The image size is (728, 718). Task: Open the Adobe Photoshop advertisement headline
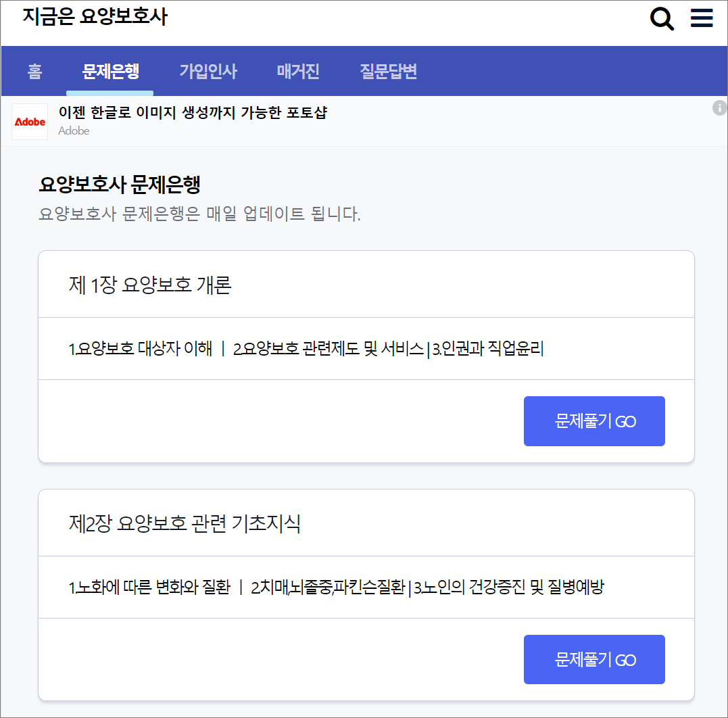coord(193,112)
